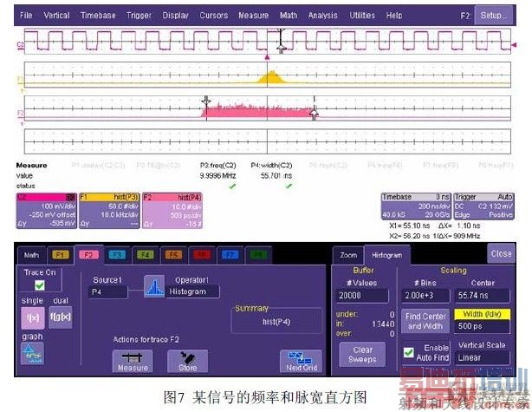Switch to the F3 tab
The image size is (532, 412).
[x=117, y=255]
